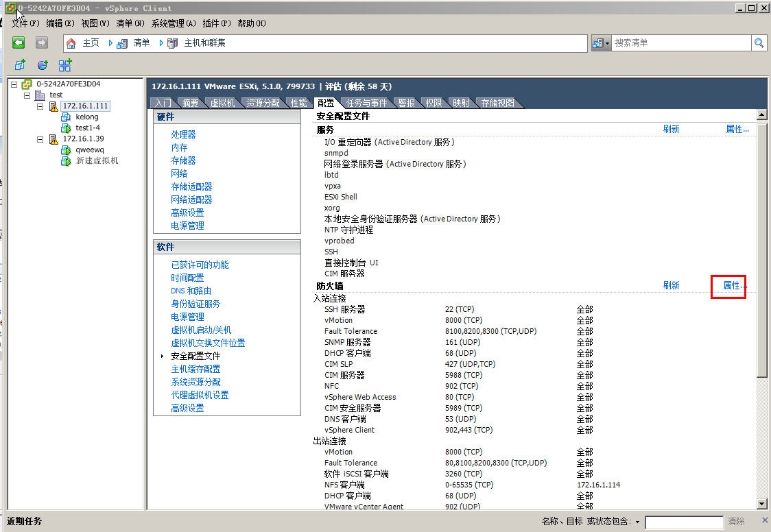
Task: Click the 搜索清单 search input field
Action: click(x=682, y=43)
